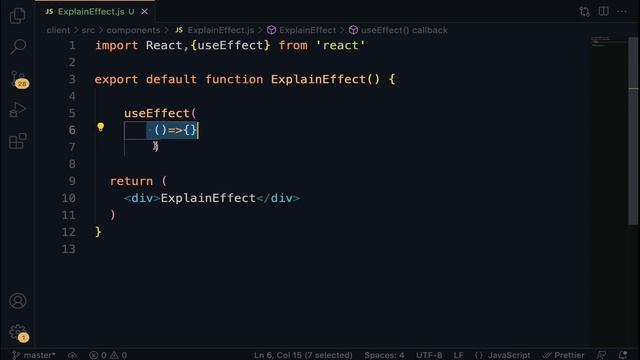The image size is (640, 360).
Task: Open errors and warnings Problems indicator
Action: (108, 355)
